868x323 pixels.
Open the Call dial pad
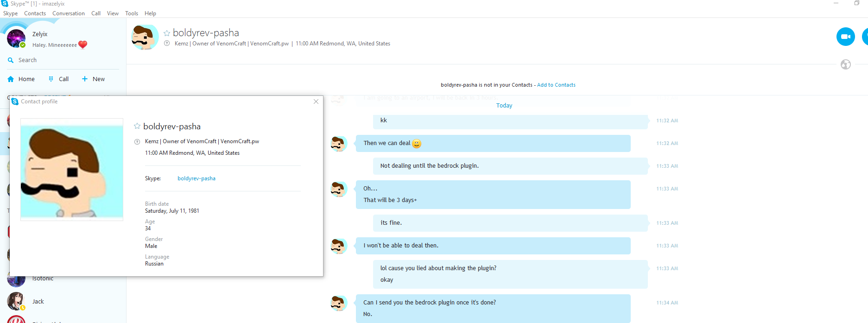tap(59, 79)
